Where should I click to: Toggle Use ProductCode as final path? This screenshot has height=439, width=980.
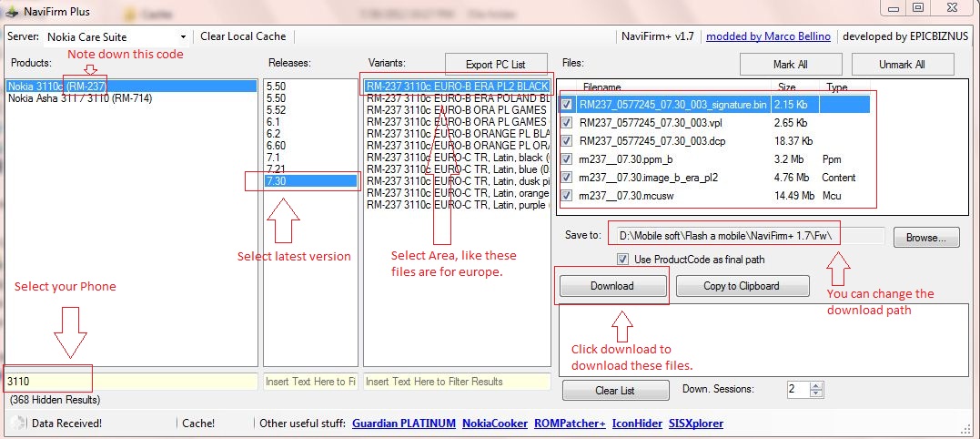pyautogui.click(x=622, y=259)
